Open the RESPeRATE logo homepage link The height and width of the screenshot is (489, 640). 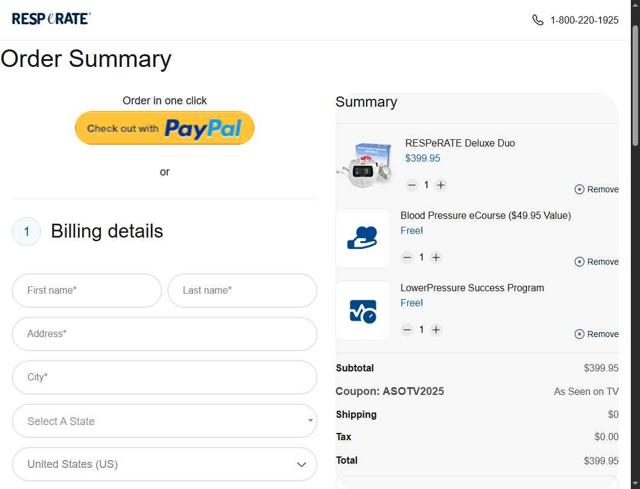click(x=51, y=19)
